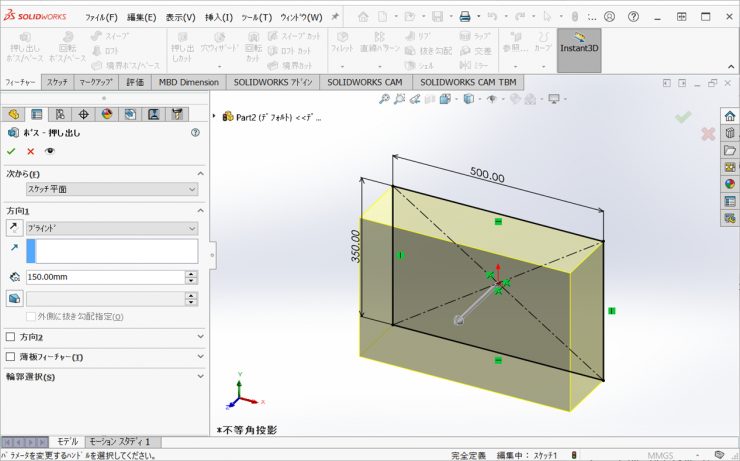Toggle detailed preview eye icon
The width and height of the screenshot is (740, 461).
(x=50, y=151)
